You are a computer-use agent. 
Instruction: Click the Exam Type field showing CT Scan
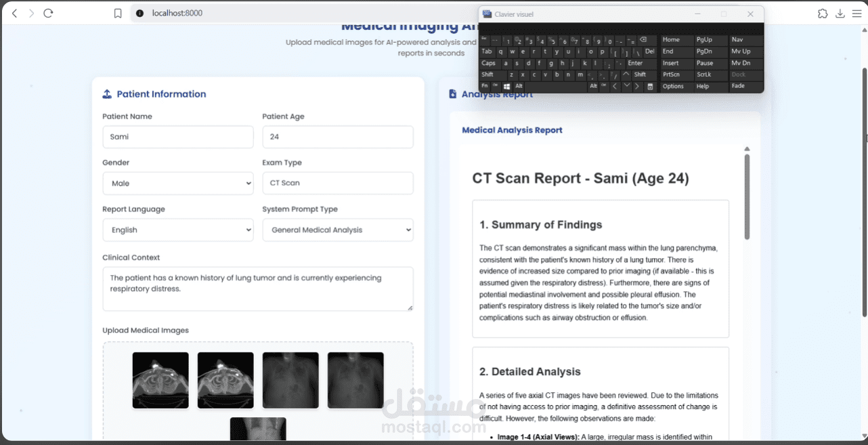click(x=338, y=183)
